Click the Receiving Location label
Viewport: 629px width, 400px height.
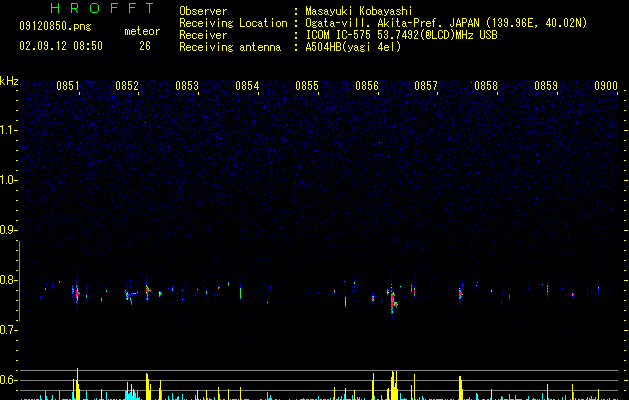pyautogui.click(x=233, y=23)
